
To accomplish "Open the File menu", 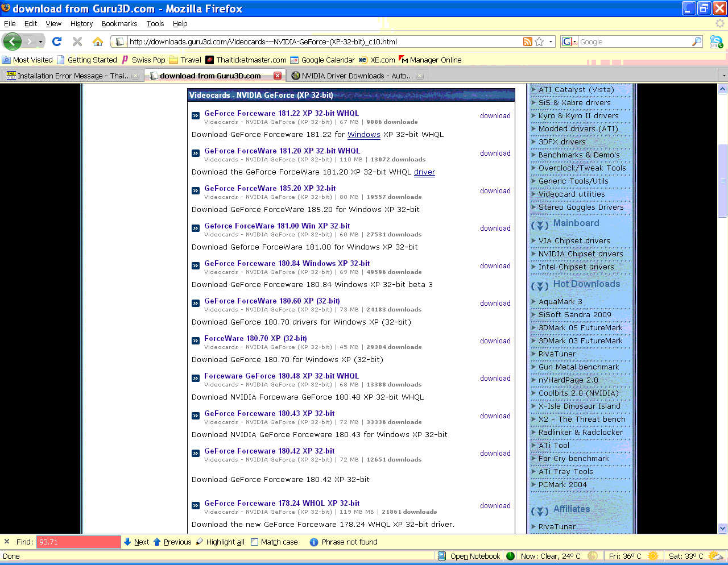I will 10,24.
